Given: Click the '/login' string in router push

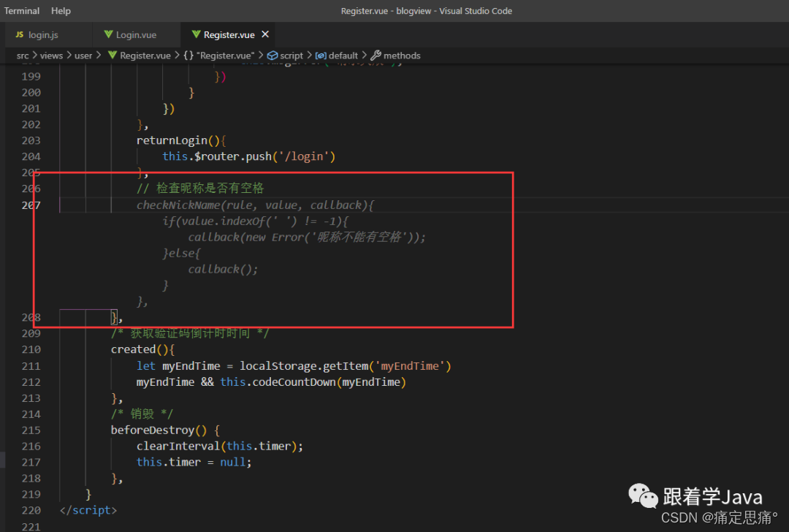Looking at the screenshot, I should click(x=303, y=156).
